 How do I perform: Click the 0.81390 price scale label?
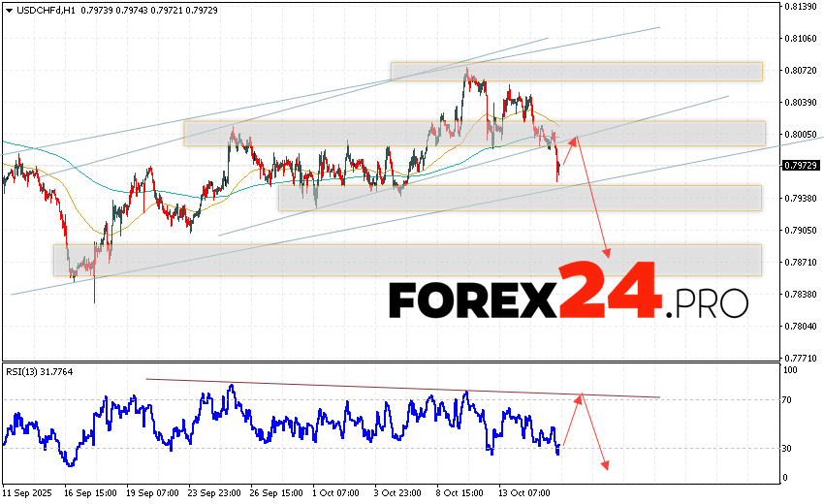[x=800, y=7]
